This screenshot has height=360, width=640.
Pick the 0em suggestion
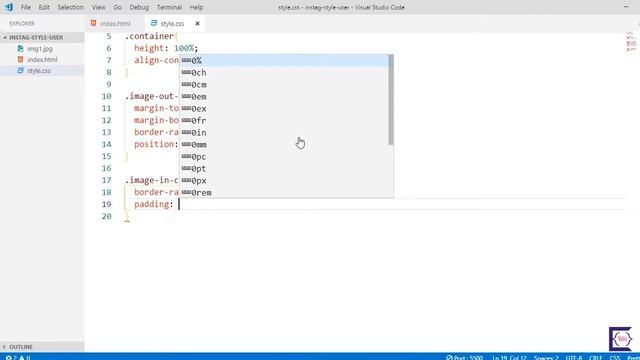point(284,97)
